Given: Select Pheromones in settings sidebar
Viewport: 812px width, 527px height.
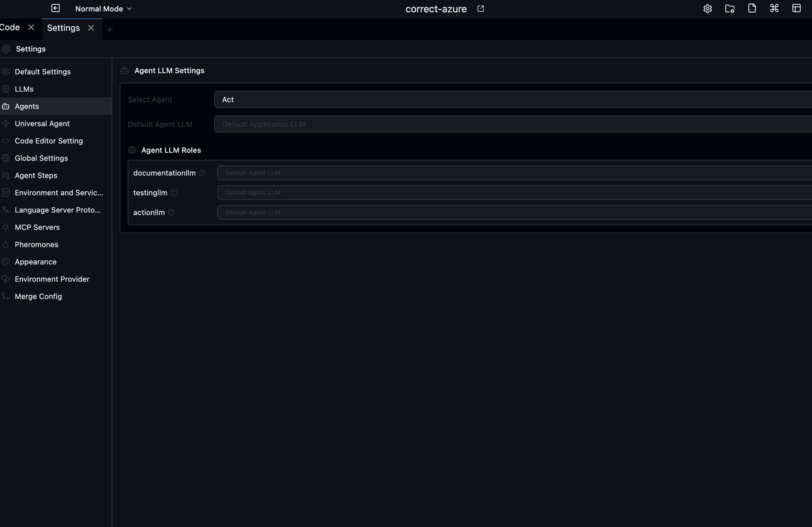Looking at the screenshot, I should [36, 245].
